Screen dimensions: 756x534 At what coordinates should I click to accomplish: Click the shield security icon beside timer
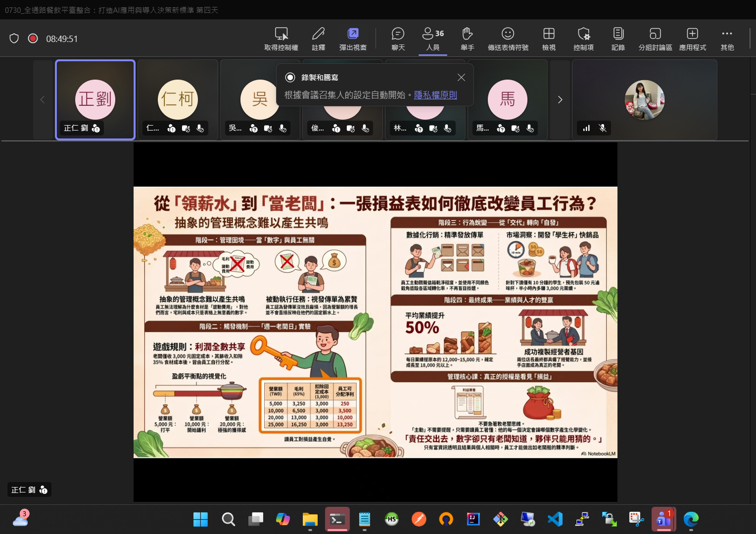pyautogui.click(x=14, y=39)
